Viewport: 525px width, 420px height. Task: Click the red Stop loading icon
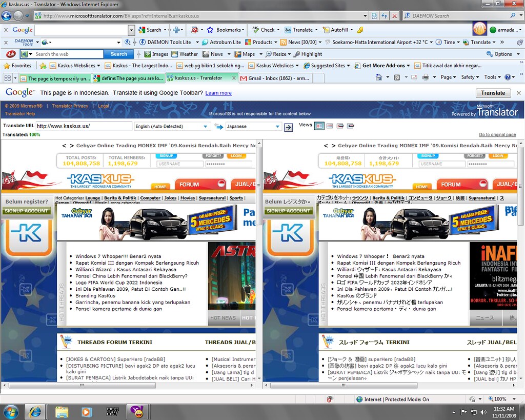click(395, 16)
